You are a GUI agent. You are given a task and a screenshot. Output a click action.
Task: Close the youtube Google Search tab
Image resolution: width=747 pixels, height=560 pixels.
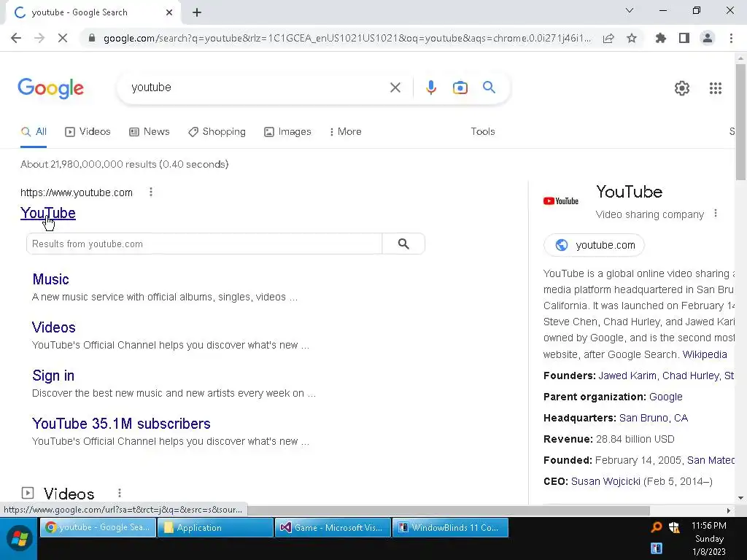click(x=169, y=12)
